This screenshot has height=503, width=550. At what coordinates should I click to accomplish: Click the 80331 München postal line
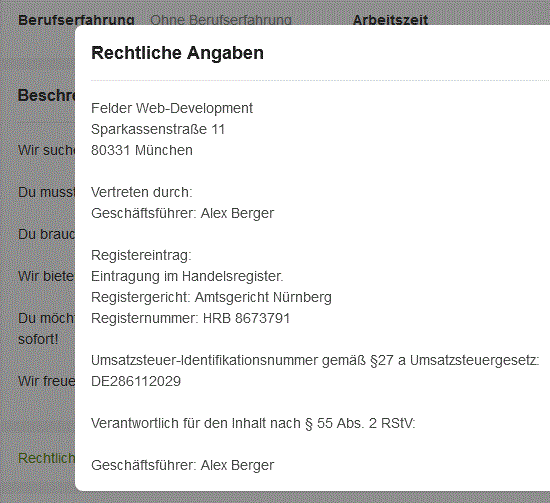142,150
